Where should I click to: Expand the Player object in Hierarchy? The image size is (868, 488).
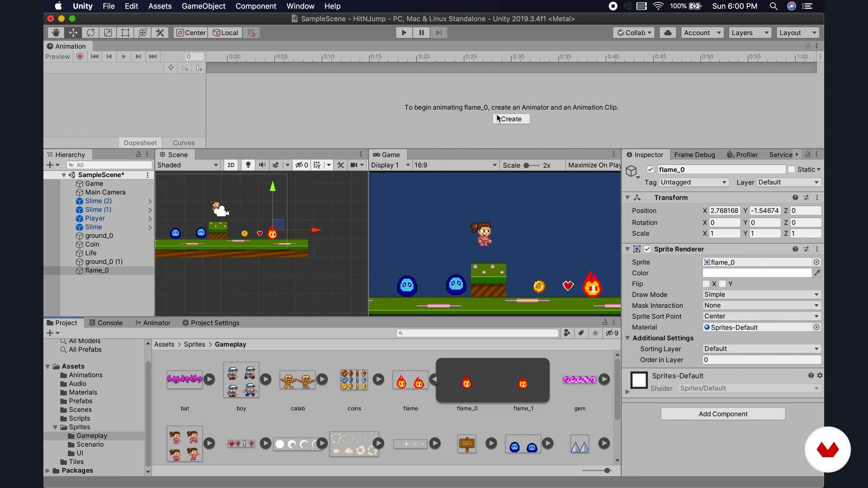pos(150,219)
